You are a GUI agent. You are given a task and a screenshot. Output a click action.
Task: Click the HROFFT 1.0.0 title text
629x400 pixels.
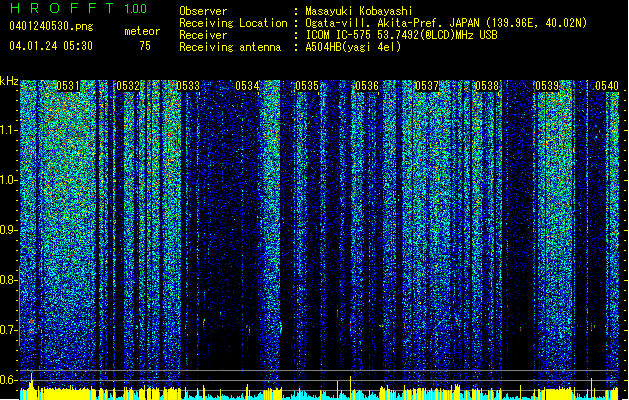coord(79,8)
